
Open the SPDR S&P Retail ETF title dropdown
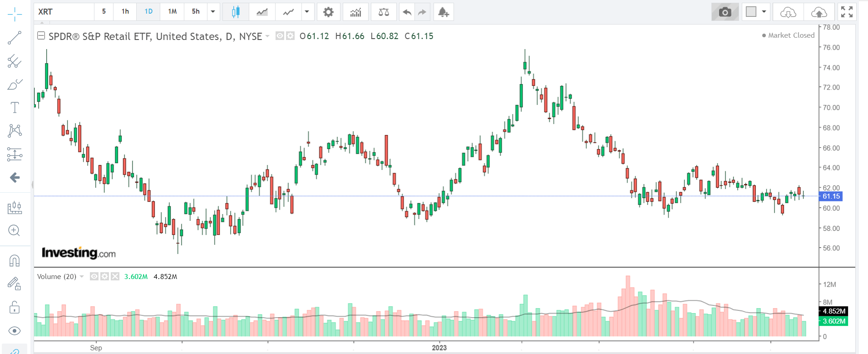267,36
